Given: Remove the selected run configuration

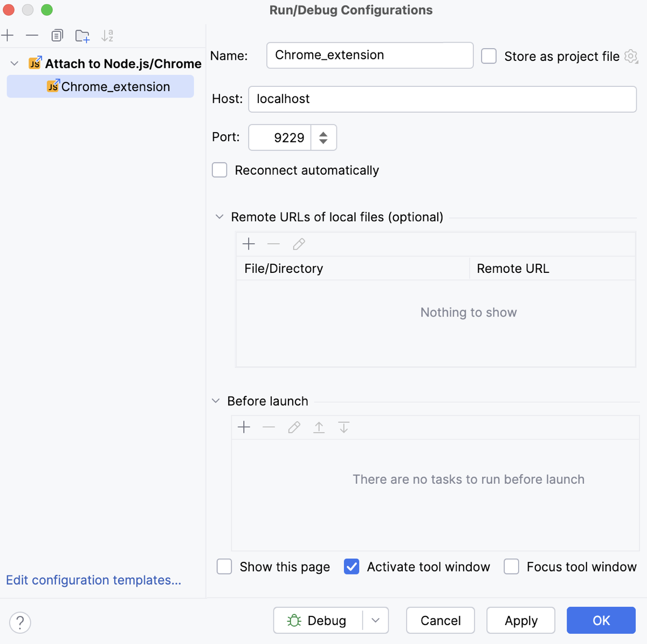Looking at the screenshot, I should click(32, 35).
